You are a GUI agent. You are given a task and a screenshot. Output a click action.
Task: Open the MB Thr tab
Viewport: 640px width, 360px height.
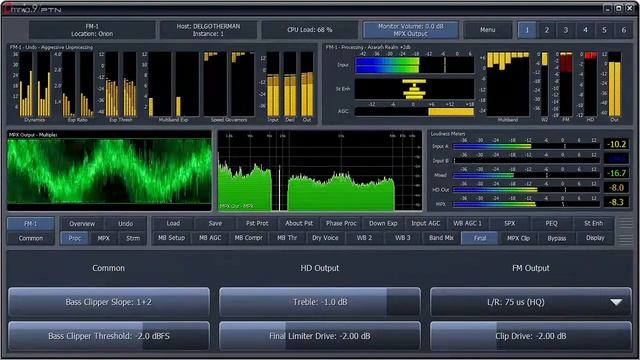[287, 238]
